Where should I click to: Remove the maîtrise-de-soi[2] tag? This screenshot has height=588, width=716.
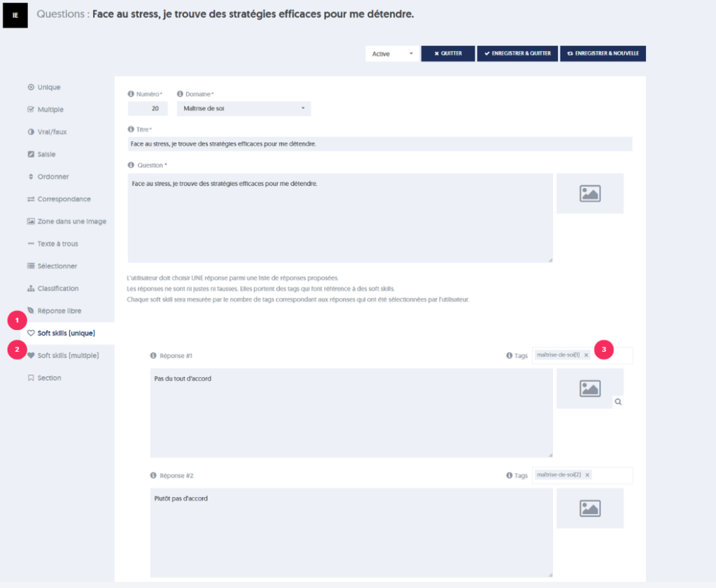pos(587,475)
